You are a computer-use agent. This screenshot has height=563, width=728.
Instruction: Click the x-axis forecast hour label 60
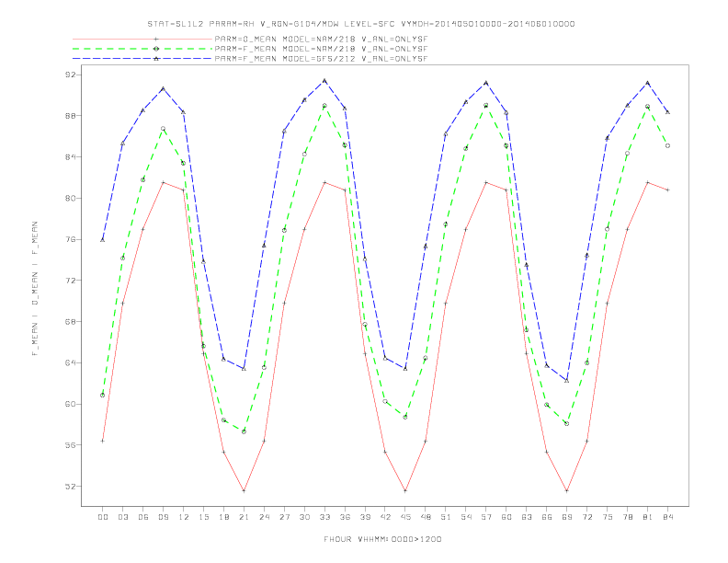(x=506, y=517)
